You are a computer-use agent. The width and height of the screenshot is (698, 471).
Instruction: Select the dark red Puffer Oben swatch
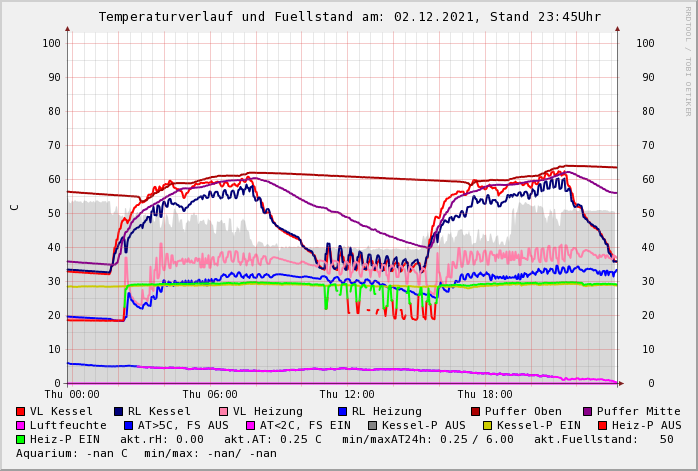(x=475, y=411)
